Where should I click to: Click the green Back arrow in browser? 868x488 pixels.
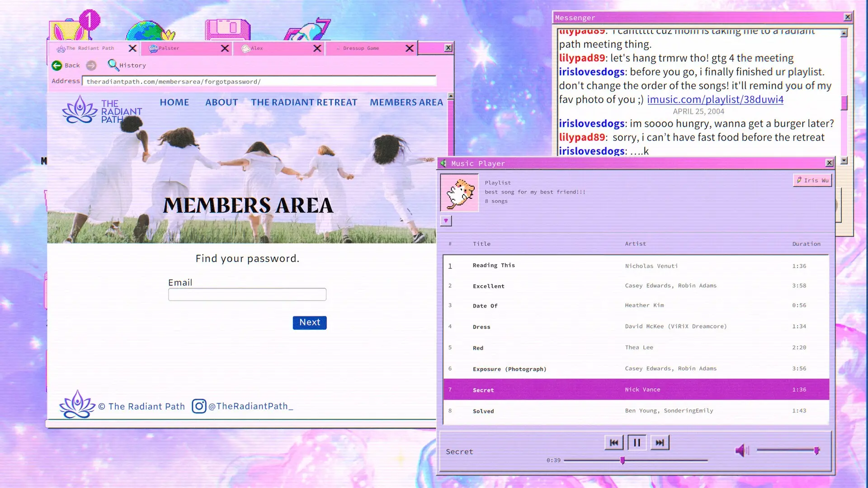57,66
